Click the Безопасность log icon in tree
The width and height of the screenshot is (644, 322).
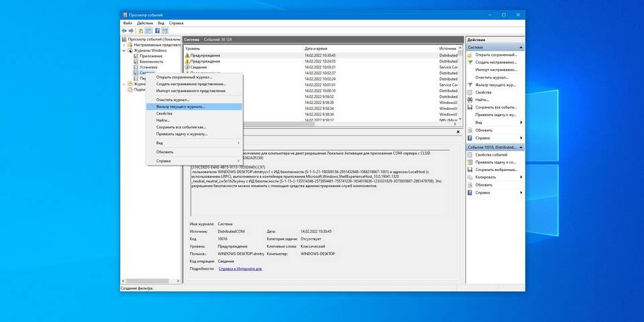pos(136,62)
